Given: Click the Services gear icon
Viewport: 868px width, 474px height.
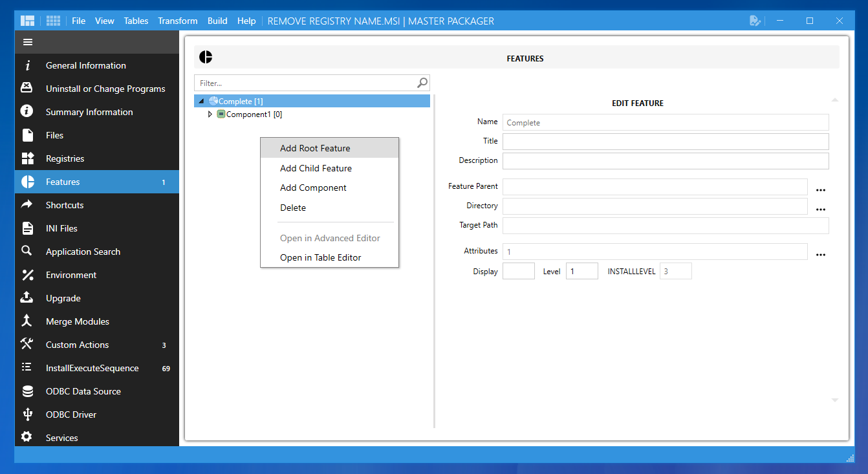Looking at the screenshot, I should (x=27, y=438).
